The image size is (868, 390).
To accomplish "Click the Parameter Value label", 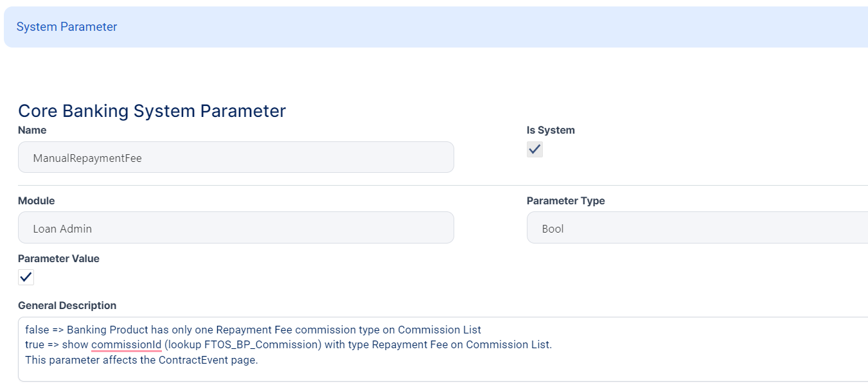I will point(58,258).
